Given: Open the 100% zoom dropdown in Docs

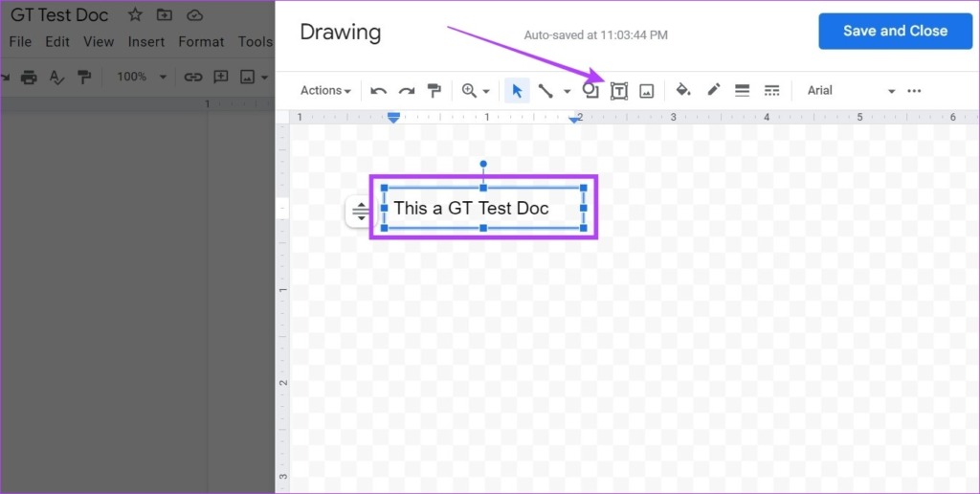Looking at the screenshot, I should 142,77.
